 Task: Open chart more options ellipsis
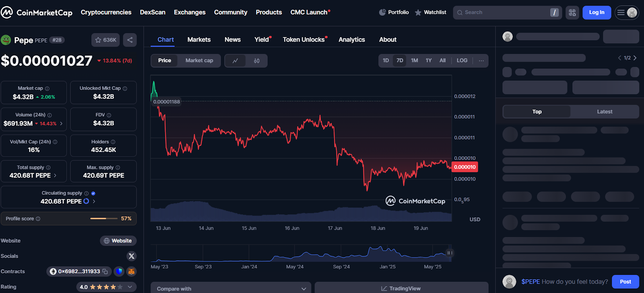tap(481, 60)
